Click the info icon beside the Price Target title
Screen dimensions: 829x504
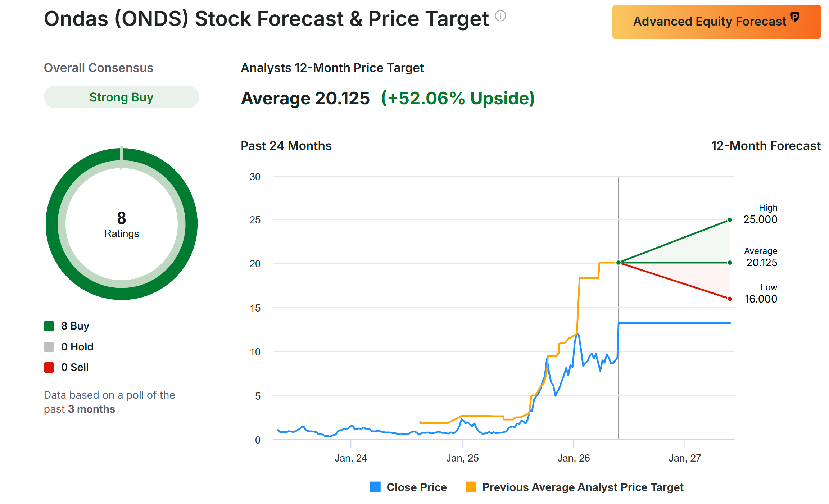(x=500, y=16)
